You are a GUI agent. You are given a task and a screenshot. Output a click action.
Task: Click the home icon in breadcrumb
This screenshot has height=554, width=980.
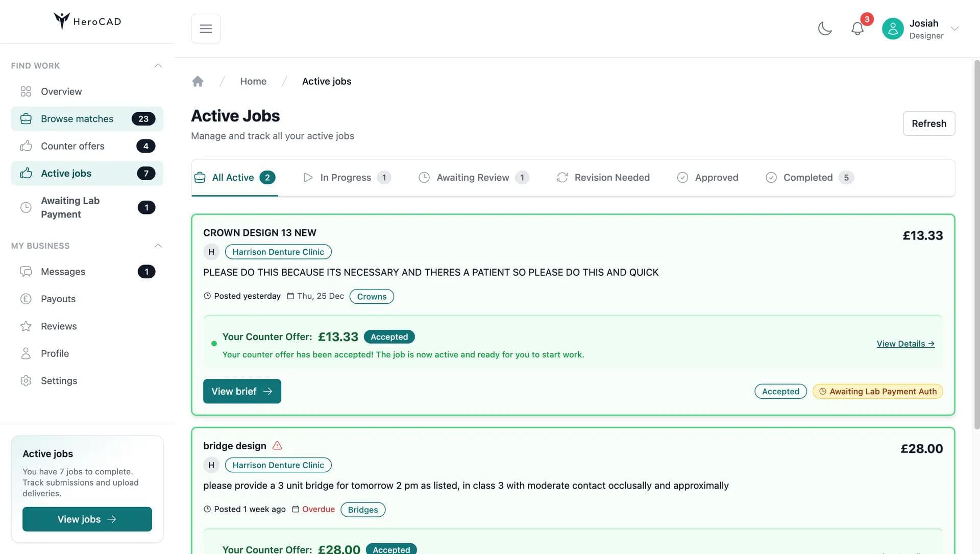tap(198, 81)
